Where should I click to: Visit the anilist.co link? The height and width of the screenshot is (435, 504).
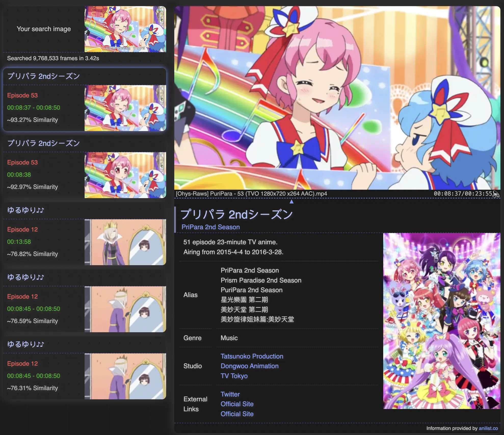[488, 428]
